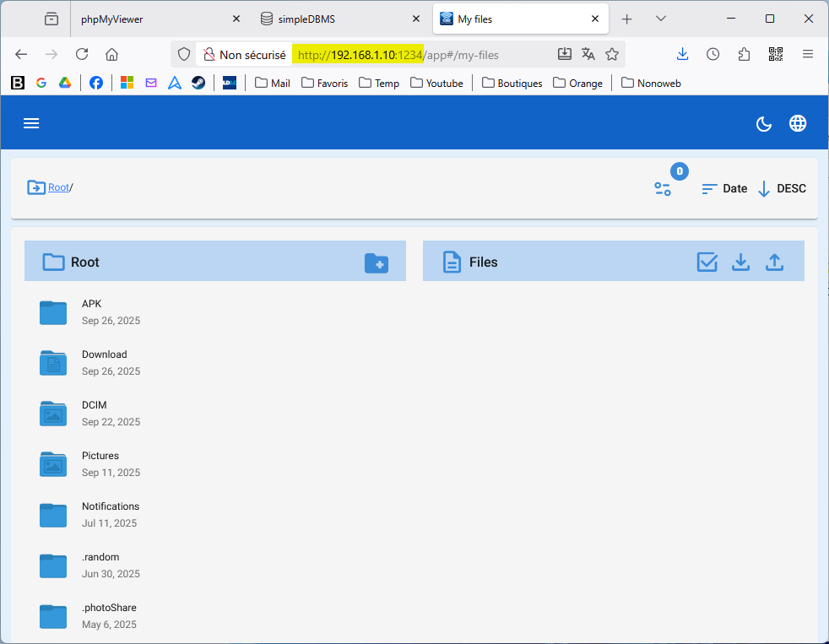Open the filter settings icon
The image size is (829, 644).
(663, 189)
